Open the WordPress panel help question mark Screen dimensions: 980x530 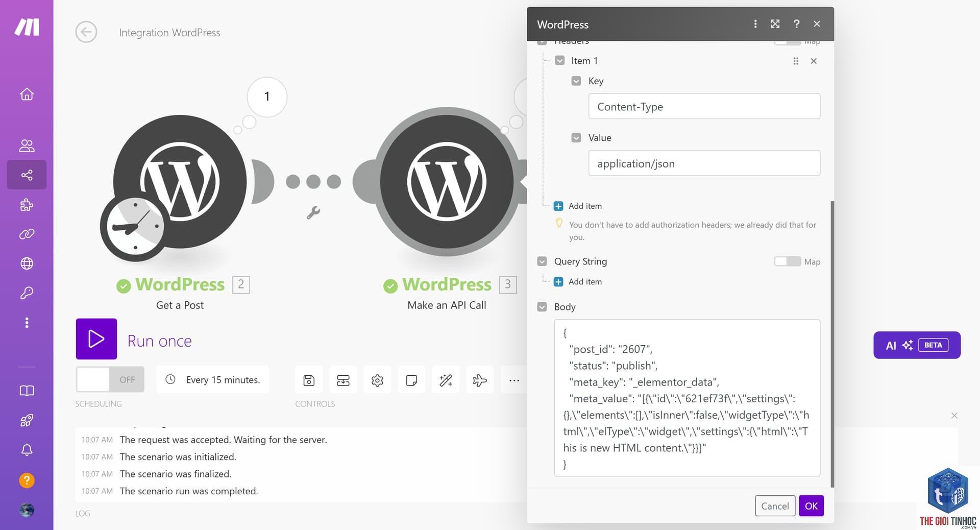tap(796, 24)
